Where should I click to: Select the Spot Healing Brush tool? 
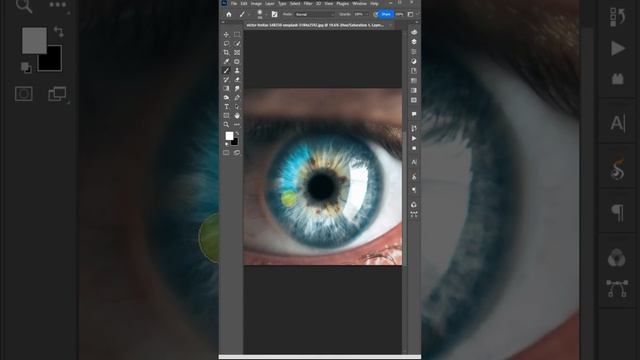pos(237,62)
